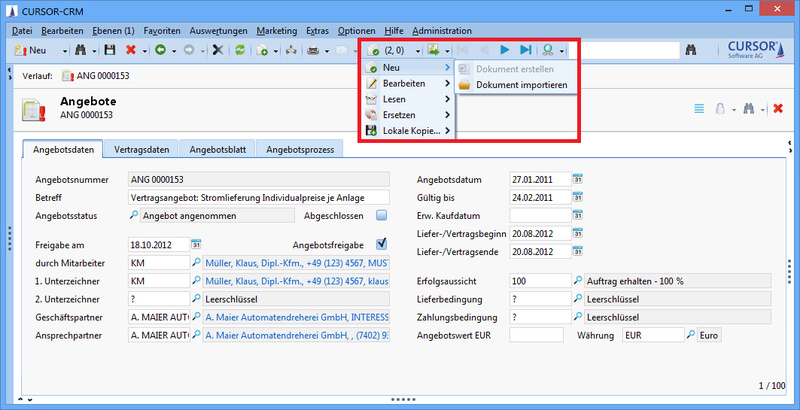This screenshot has height=410, width=800.
Task: Open calendar picker for Freigabe am
Action: (196, 244)
